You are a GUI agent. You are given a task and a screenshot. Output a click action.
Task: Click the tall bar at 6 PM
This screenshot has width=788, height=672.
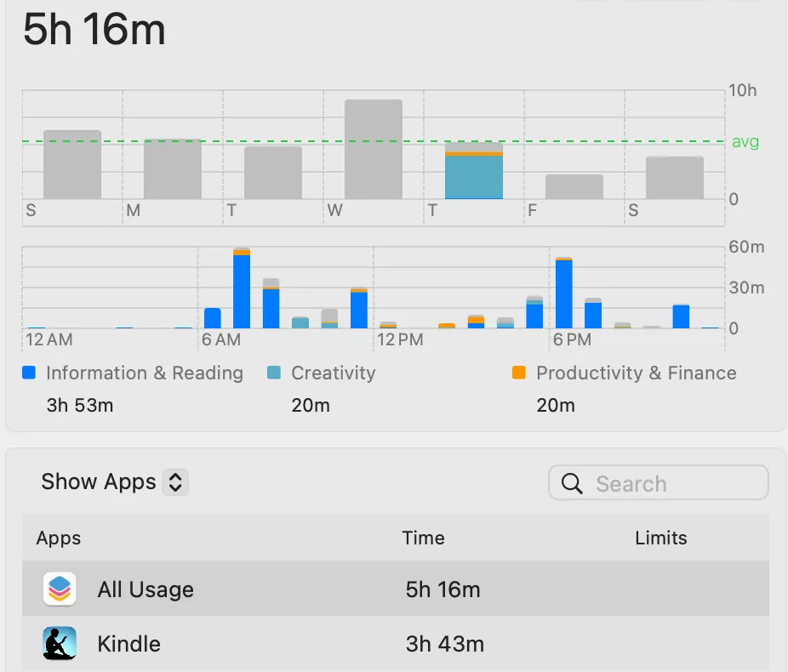point(563,293)
